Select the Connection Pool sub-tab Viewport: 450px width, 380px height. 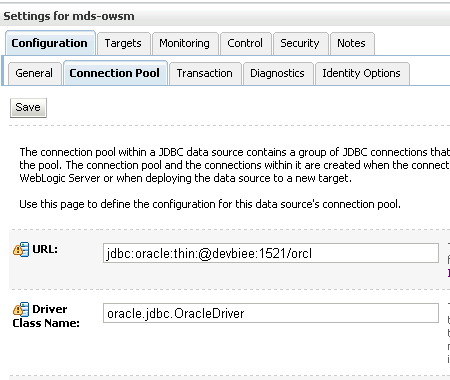click(x=115, y=73)
